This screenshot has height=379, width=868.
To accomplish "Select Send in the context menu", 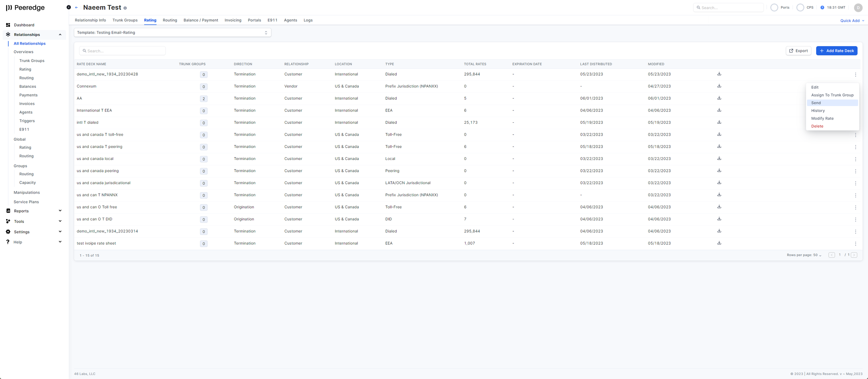I will 816,103.
